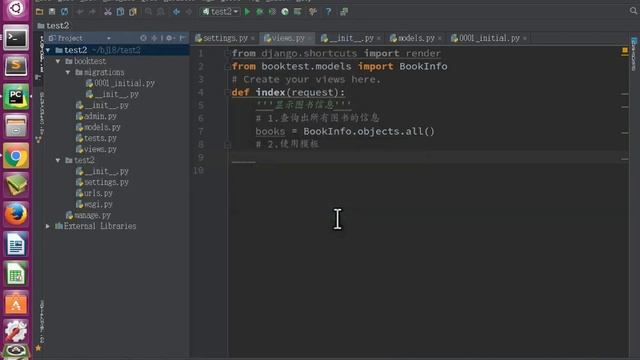Navigate back with the blue arrow
Screen dimensions: 640x360
pos(176,12)
